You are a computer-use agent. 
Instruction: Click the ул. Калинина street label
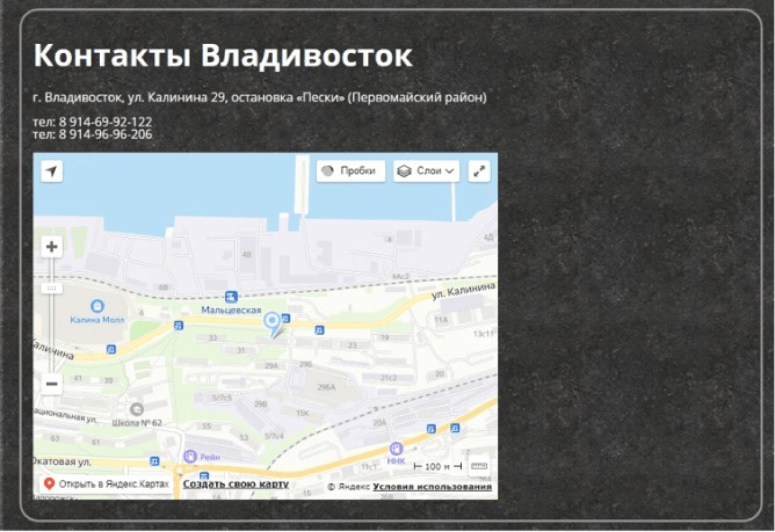(x=464, y=291)
